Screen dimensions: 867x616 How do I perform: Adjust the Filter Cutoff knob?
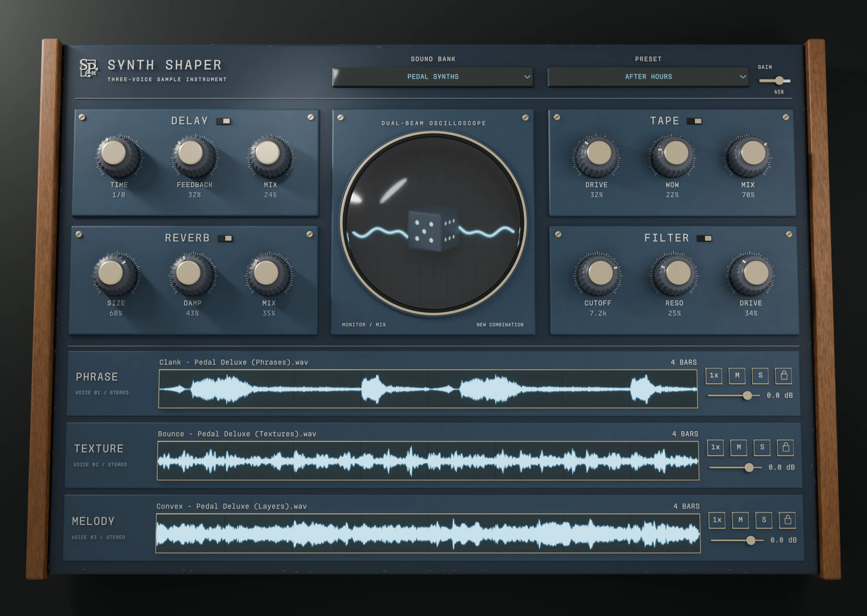pyautogui.click(x=598, y=275)
